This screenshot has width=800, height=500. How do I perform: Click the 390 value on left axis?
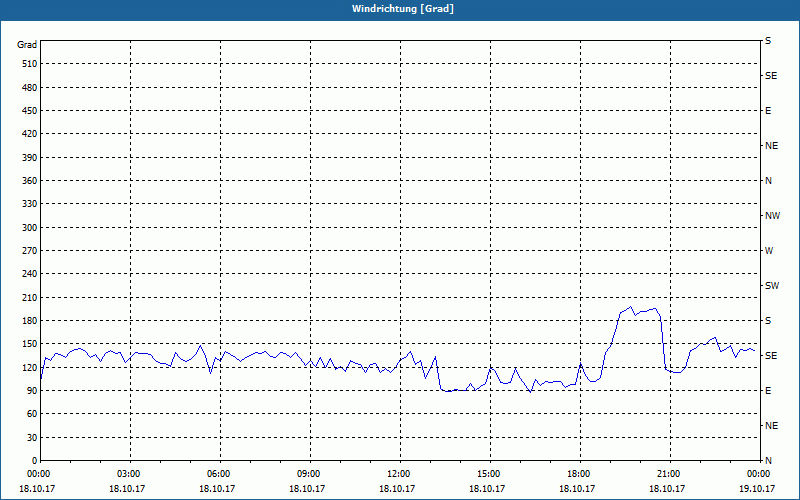click(30, 157)
